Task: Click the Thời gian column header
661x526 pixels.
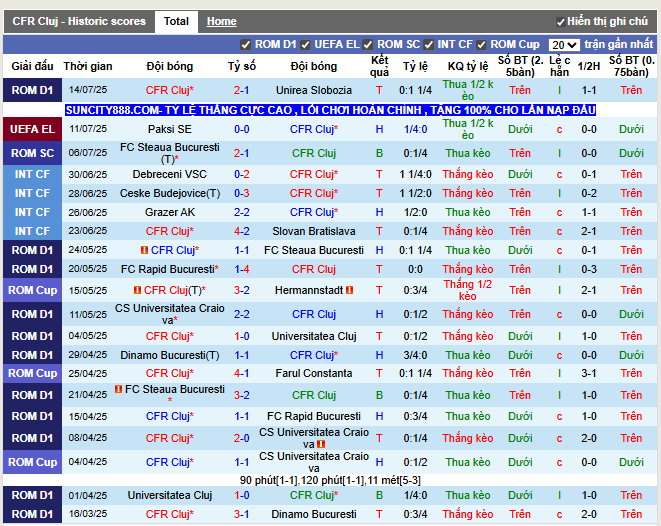Action: (88, 66)
